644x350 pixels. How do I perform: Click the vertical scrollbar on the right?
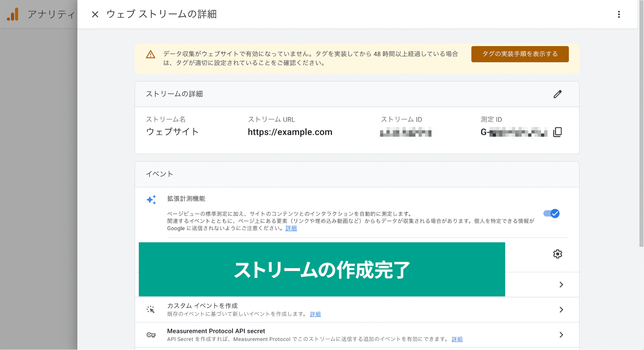coord(641,124)
